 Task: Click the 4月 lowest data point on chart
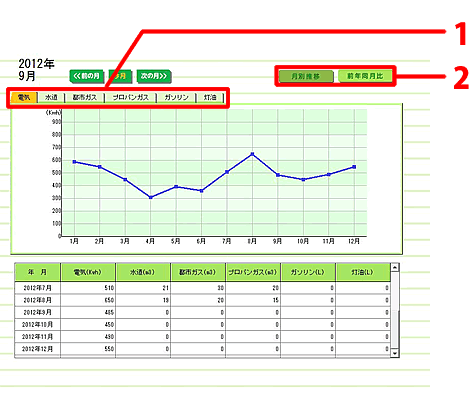click(151, 197)
